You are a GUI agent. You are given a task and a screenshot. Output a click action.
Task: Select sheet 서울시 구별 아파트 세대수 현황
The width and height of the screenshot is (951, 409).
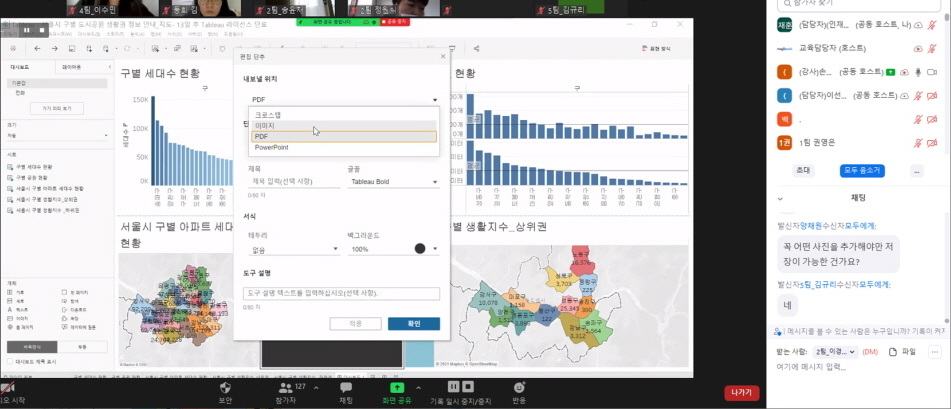[x=45, y=188]
